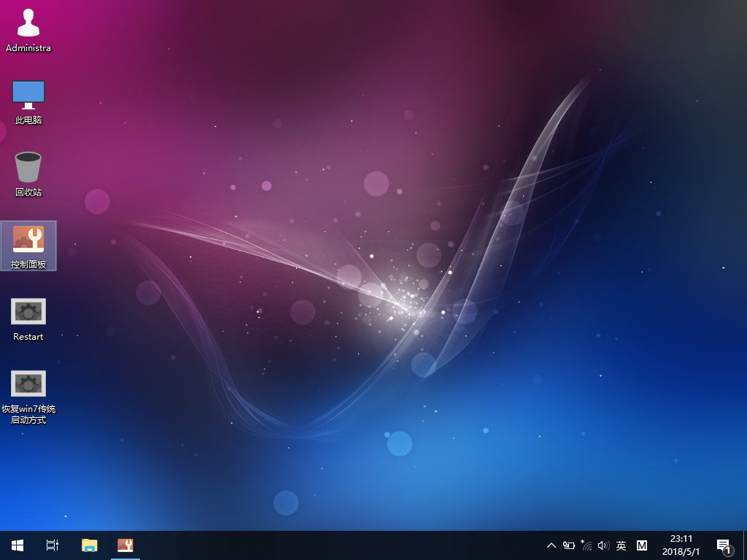
Task: Open the Wi-Fi network flyout
Action: pos(586,545)
